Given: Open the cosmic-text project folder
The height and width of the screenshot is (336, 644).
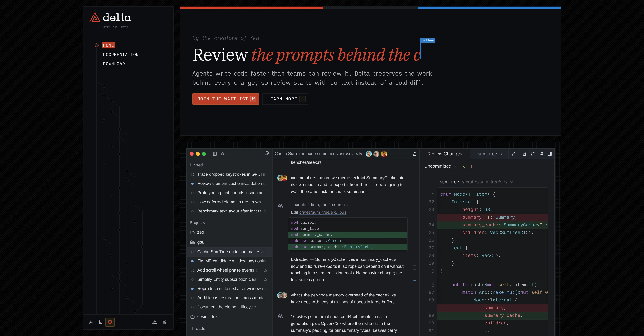Looking at the screenshot, I should (229, 317).
